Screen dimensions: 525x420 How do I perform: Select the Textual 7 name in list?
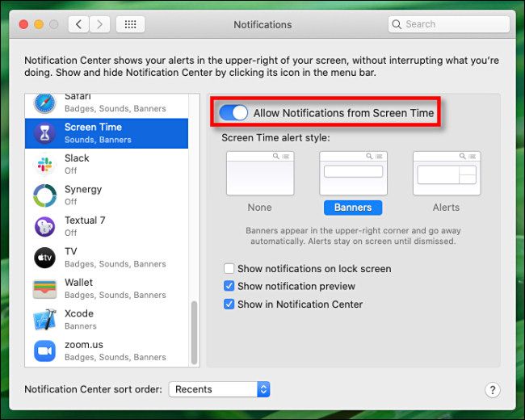click(x=85, y=220)
